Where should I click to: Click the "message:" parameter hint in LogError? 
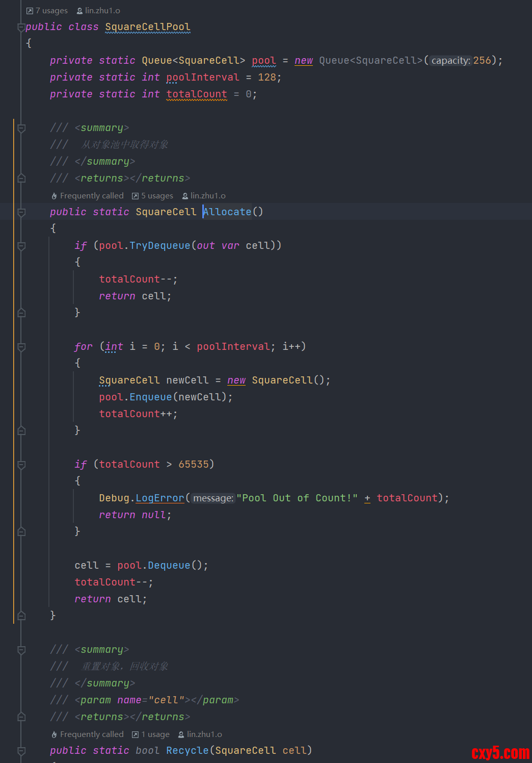tap(213, 498)
